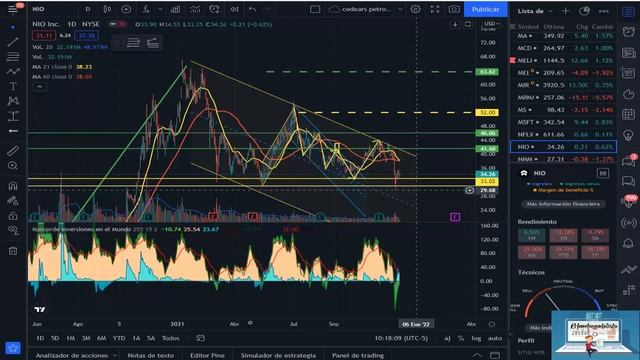Open the candlestick chart style selector
Viewport: 640px width, 360px height.
click(107, 9)
